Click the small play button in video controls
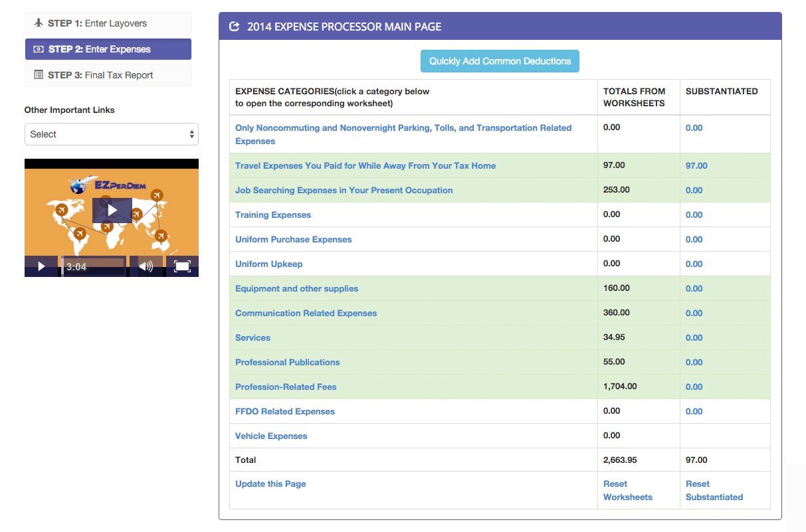This screenshot has height=532, width=806. click(41, 266)
